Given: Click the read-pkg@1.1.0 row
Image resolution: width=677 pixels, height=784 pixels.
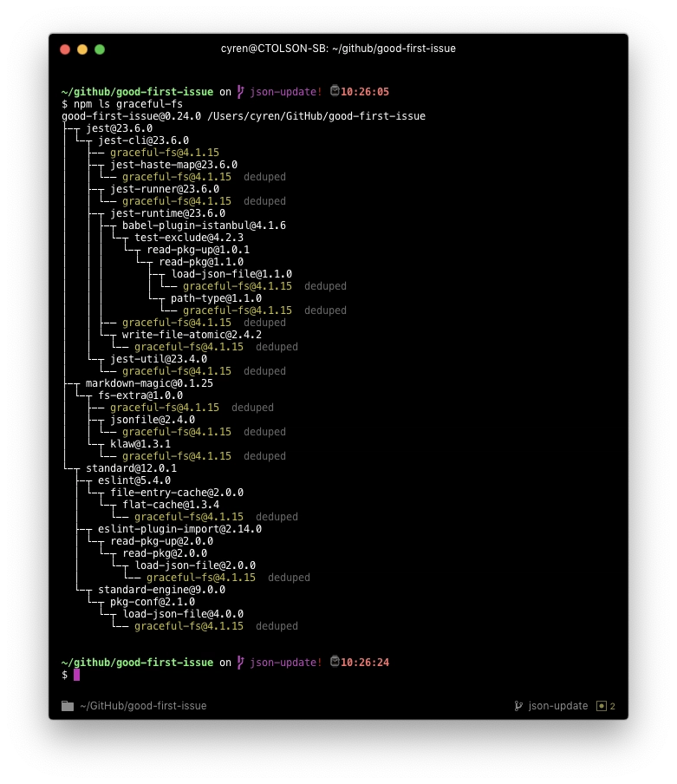Looking at the screenshot, I should (201, 262).
